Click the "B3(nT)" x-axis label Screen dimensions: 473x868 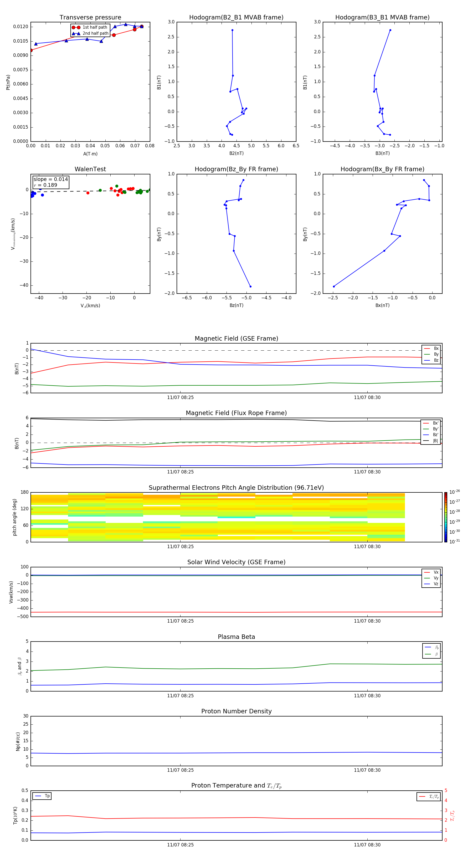tap(382, 153)
